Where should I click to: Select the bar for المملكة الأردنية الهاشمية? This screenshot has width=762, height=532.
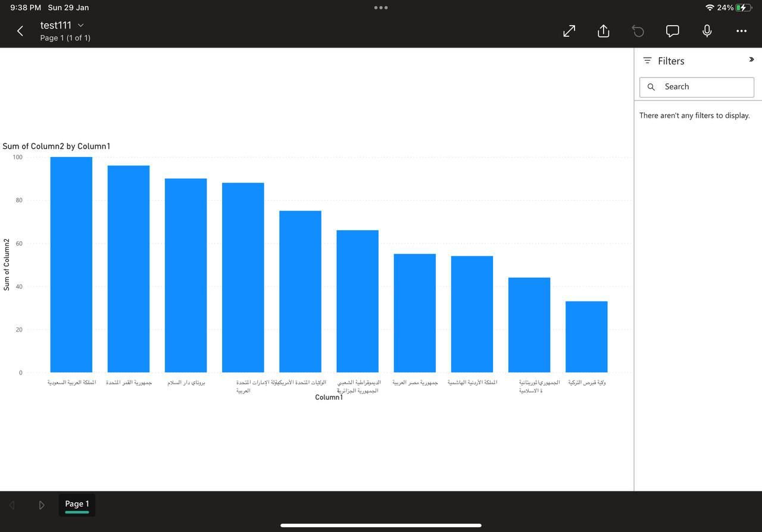coord(472,314)
